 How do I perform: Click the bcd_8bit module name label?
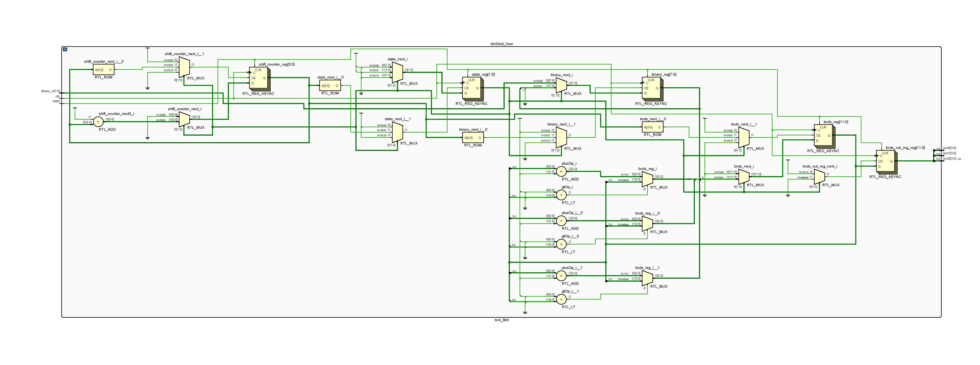point(501,320)
